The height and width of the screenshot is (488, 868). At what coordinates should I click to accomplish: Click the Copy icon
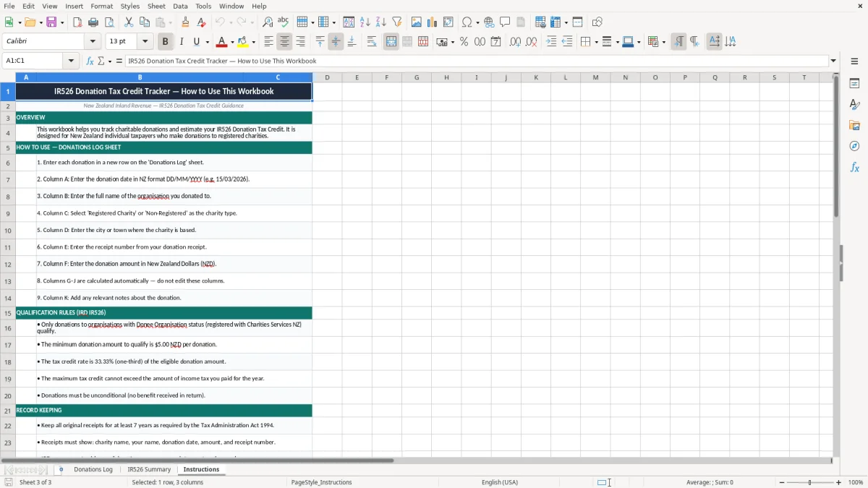tap(145, 22)
